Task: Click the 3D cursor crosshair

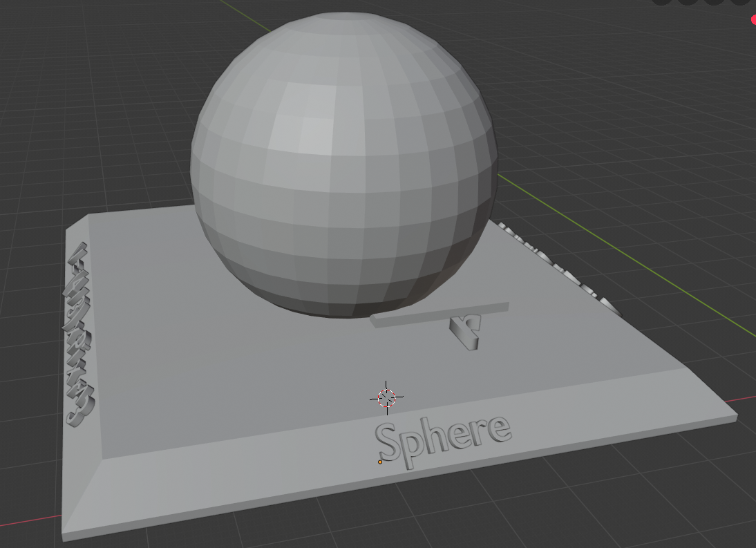Action: coord(386,397)
